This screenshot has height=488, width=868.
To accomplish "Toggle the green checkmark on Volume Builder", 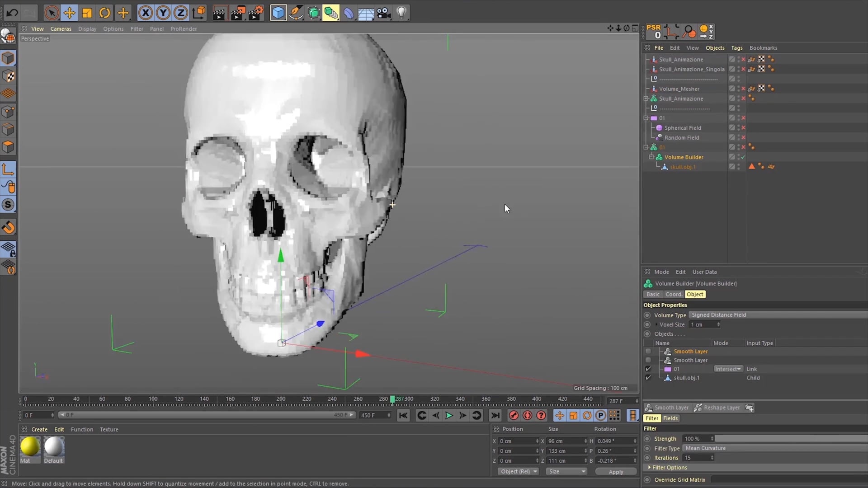I will pos(743,157).
